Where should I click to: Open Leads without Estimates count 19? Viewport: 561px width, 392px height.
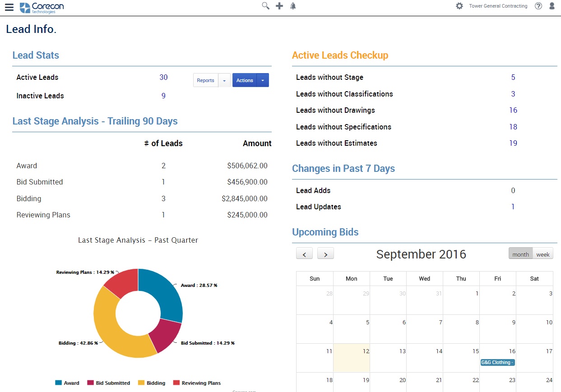coord(513,143)
